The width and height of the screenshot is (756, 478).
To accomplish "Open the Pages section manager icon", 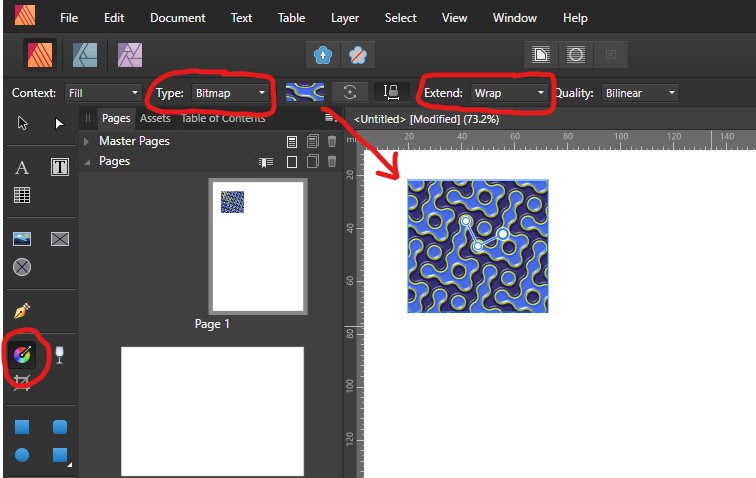I will pyautogui.click(x=266, y=162).
